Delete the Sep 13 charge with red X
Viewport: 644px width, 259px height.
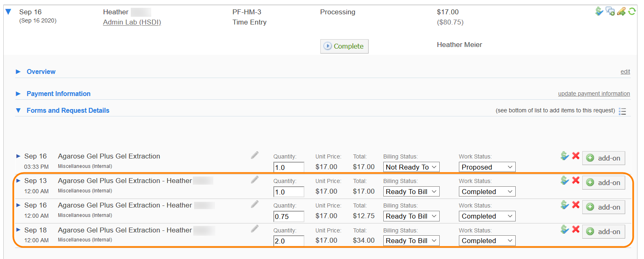pyautogui.click(x=576, y=180)
